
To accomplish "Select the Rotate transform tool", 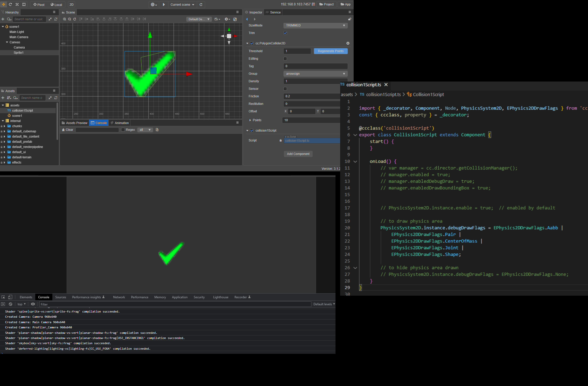I will (x=10, y=4).
